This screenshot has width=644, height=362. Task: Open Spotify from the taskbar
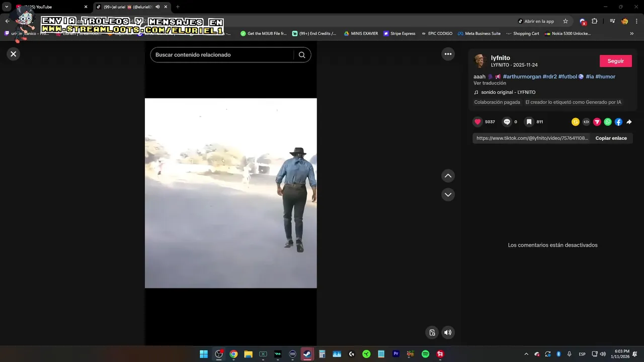[x=425, y=354]
